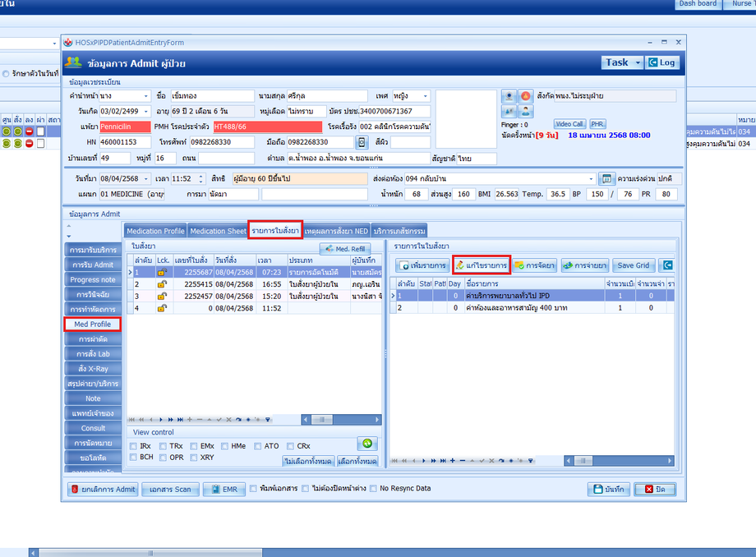Image resolution: width=756 pixels, height=557 pixels.
Task: Open the ส่งต่อห้อง room dropdown
Action: [591, 179]
